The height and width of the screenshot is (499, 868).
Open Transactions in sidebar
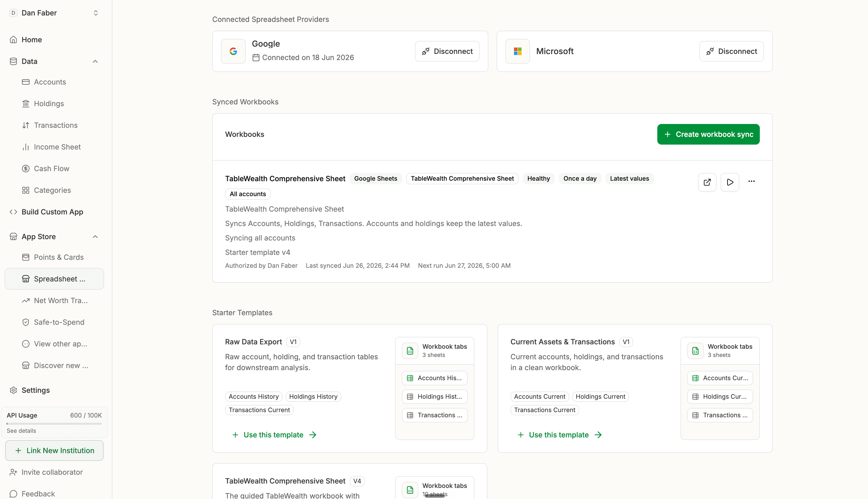coord(56,125)
